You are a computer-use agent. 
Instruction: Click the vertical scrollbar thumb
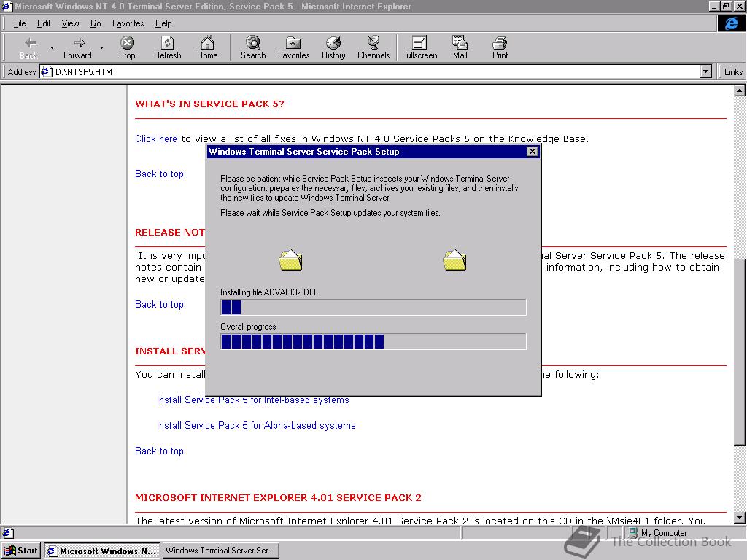click(x=740, y=352)
